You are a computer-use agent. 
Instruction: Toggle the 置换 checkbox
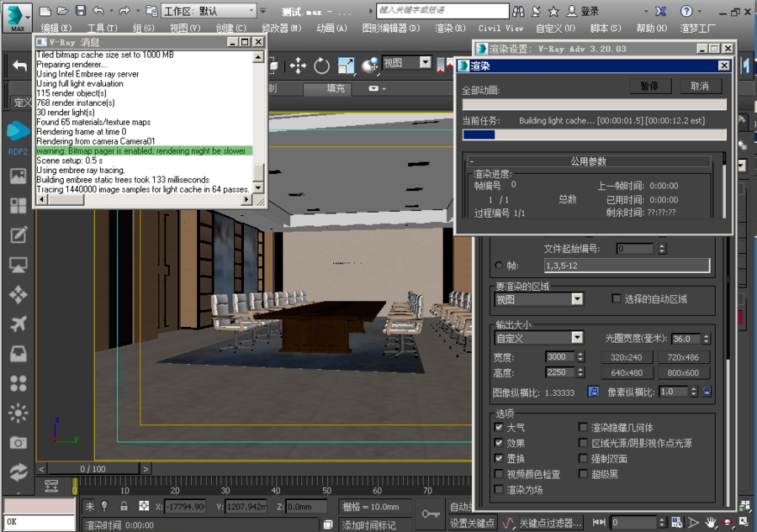(499, 458)
